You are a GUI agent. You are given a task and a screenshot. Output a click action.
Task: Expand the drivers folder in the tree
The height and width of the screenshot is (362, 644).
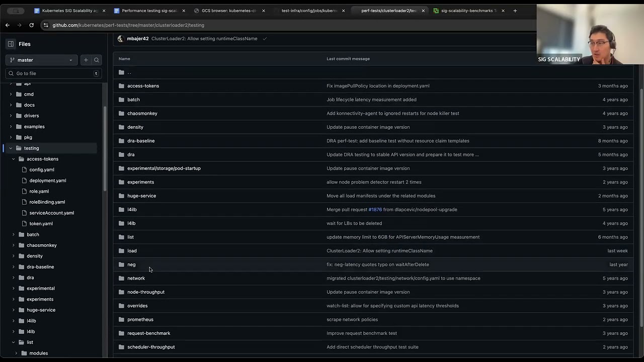point(11,116)
